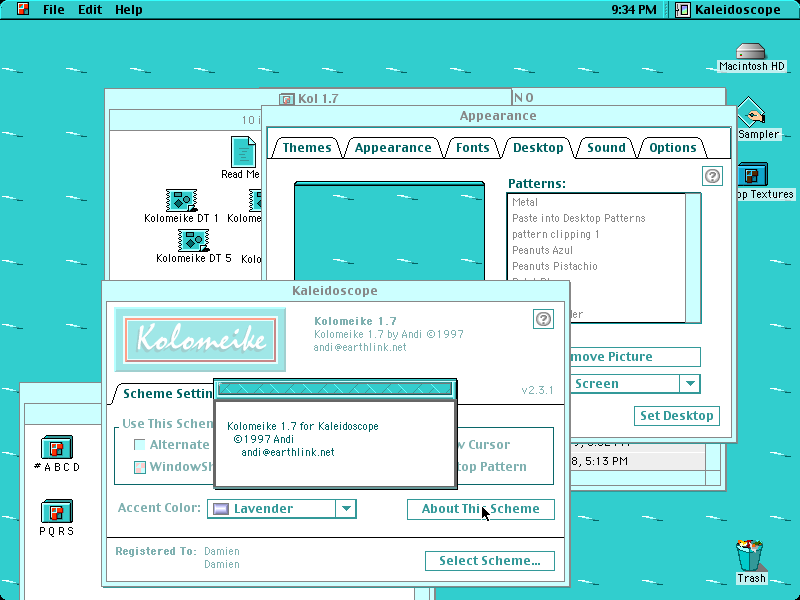
Task: Click the Patterns list scrollbar
Action: (x=693, y=258)
